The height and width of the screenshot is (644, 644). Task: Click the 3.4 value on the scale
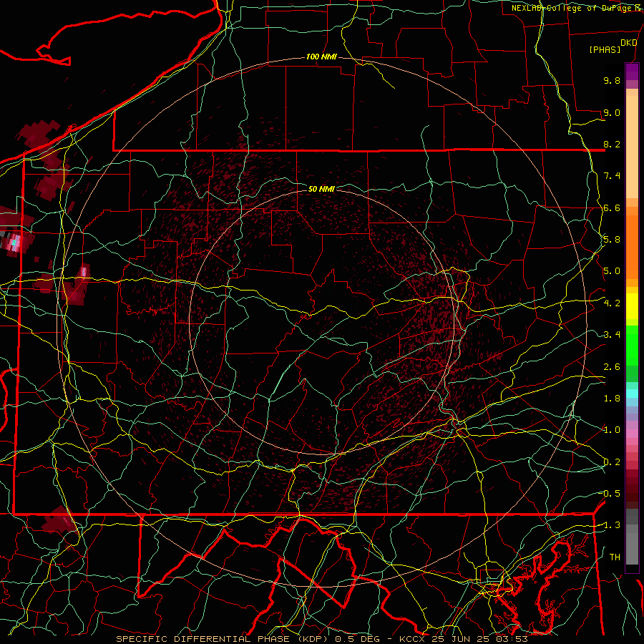tap(612, 335)
